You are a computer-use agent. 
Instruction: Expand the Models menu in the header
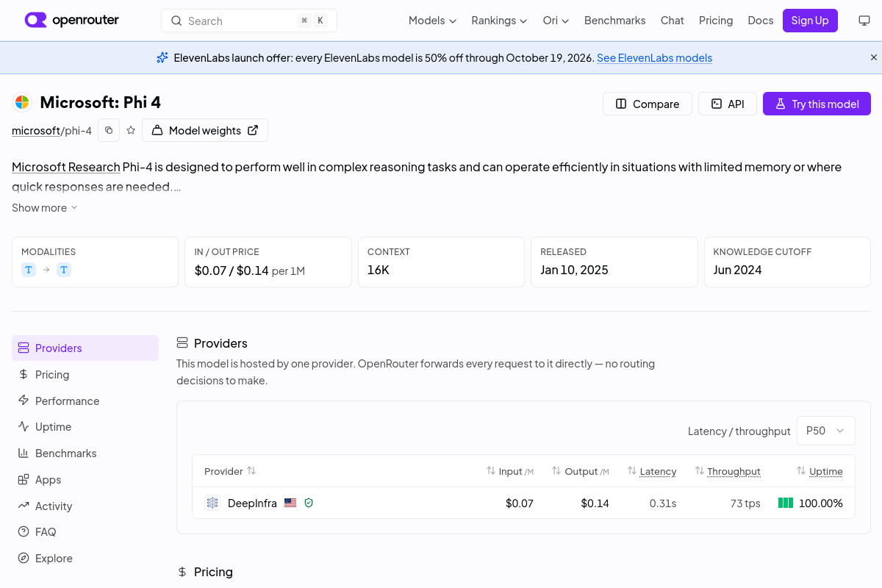(x=433, y=21)
